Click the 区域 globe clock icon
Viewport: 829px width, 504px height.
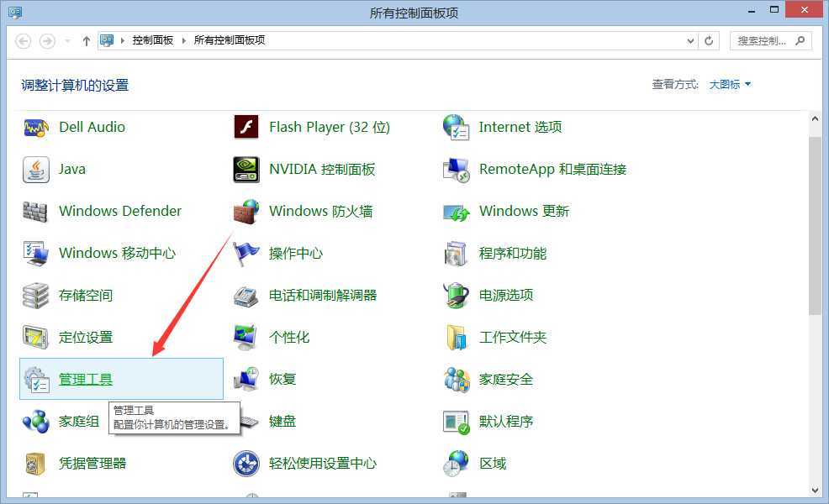(x=457, y=464)
